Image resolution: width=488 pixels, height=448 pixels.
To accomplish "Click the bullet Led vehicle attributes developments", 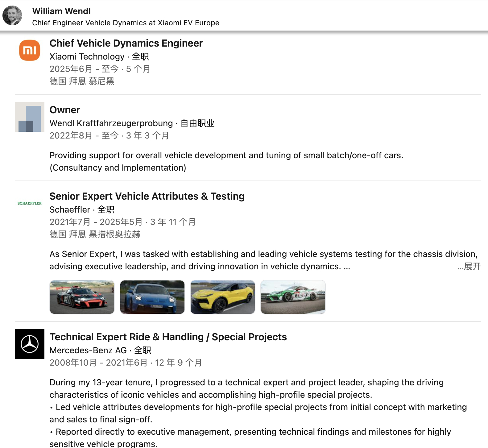I will pyautogui.click(x=258, y=413).
